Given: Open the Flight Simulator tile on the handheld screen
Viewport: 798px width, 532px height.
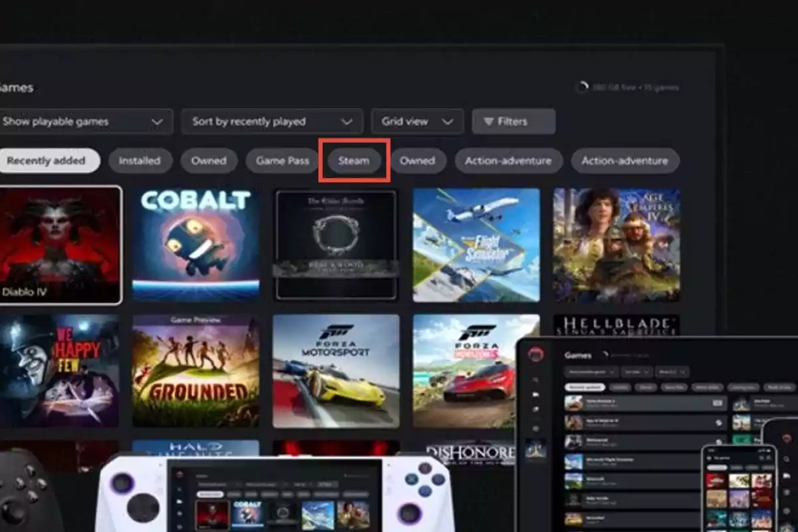Looking at the screenshot, I should [x=318, y=515].
